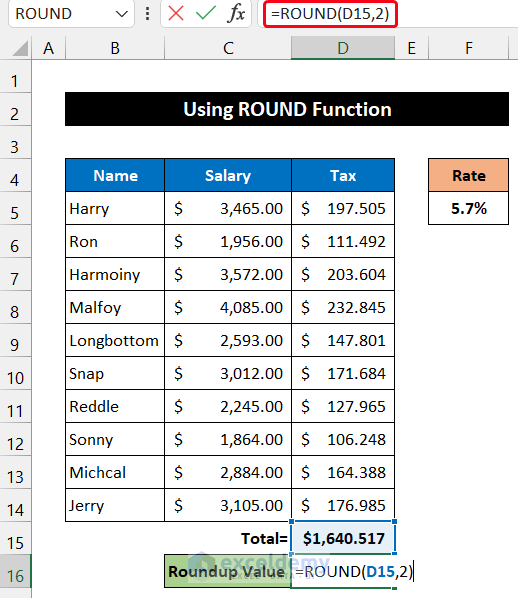Select the tax value 147.801 cell
Screen dimensions: 518x598
343,340
